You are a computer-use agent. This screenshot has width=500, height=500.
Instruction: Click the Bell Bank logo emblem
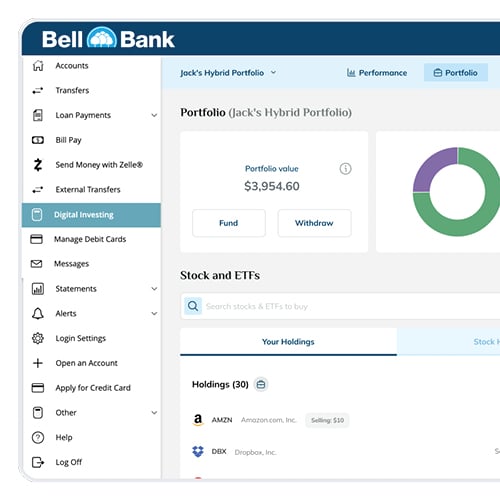point(102,38)
